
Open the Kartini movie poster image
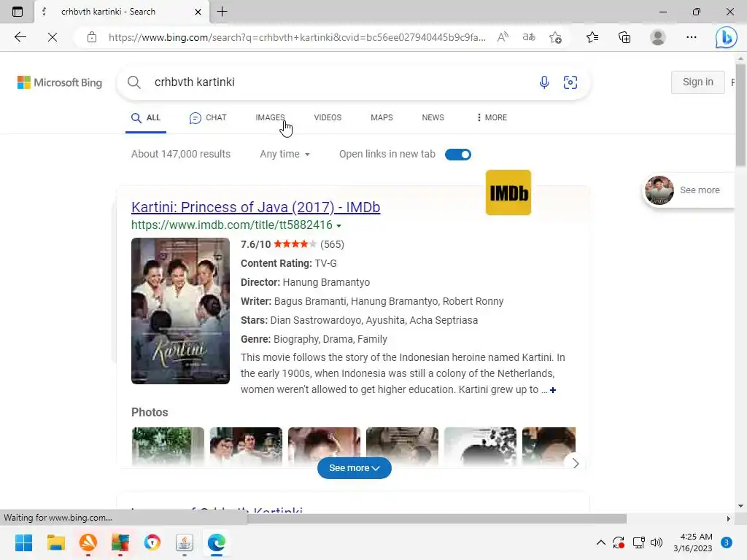coord(180,311)
